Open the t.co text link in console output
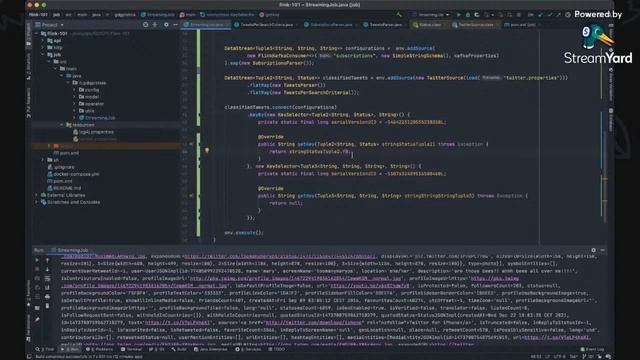640x360 pixels. tap(177, 323)
